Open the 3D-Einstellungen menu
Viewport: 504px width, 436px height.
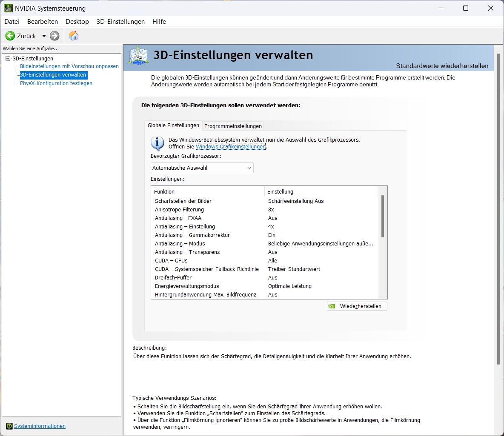(120, 22)
